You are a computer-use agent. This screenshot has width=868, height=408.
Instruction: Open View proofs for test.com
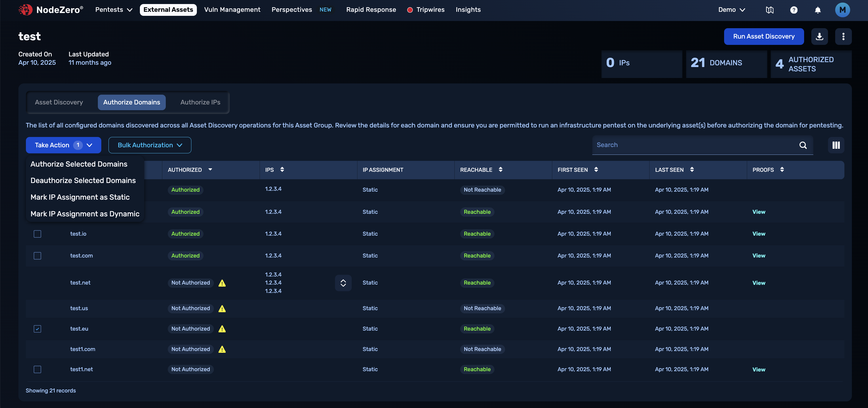tap(759, 256)
